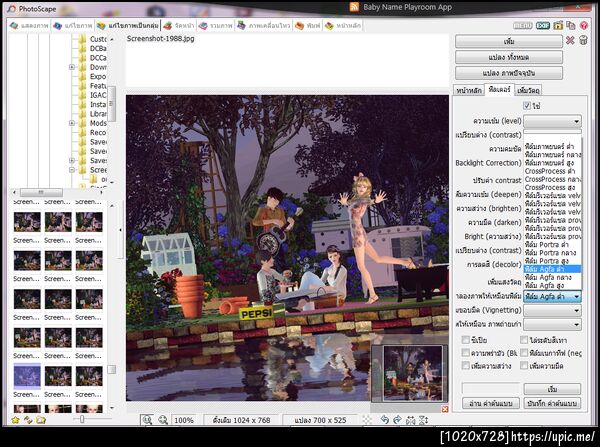Choose ฟิล์ม Portra กลาง from the film list
This screenshot has height=447, width=600.
tap(552, 253)
